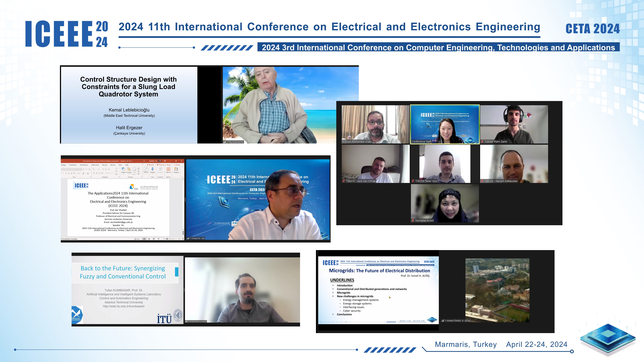Open the Font Color dropdown arrow

[90, 173]
